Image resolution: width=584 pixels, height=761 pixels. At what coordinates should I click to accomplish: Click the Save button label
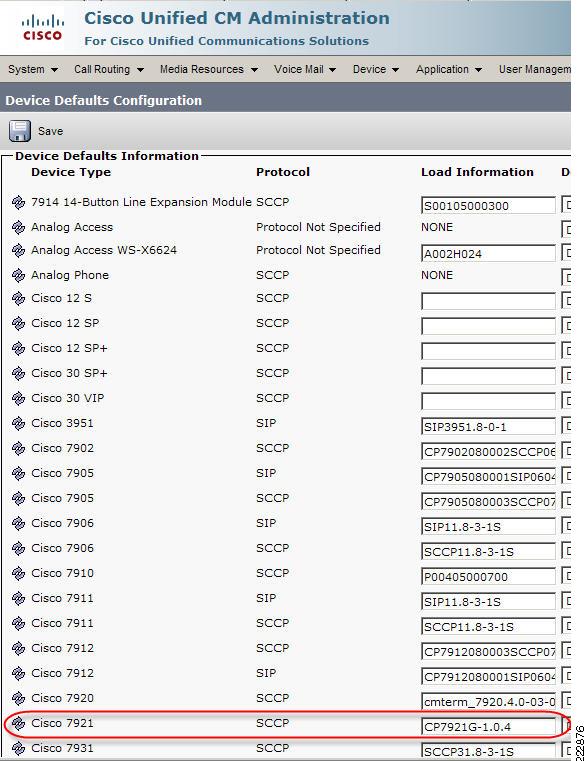click(50, 131)
